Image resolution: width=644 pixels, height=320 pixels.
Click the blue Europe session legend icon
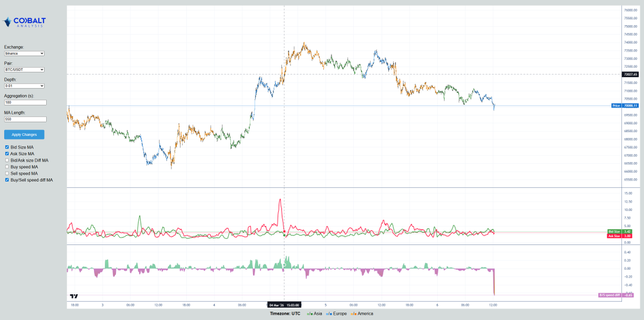pos(330,314)
